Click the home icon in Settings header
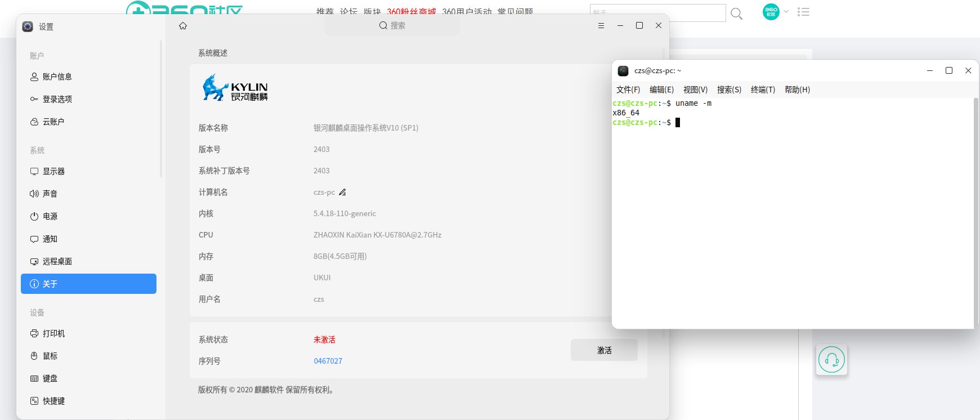Image resolution: width=980 pixels, height=420 pixels. [183, 26]
